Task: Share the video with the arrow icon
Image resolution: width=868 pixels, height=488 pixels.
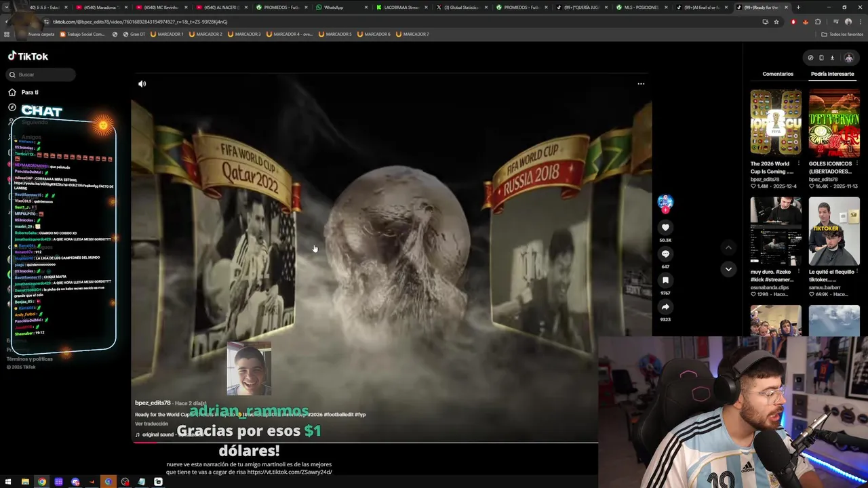Action: pyautogui.click(x=665, y=307)
